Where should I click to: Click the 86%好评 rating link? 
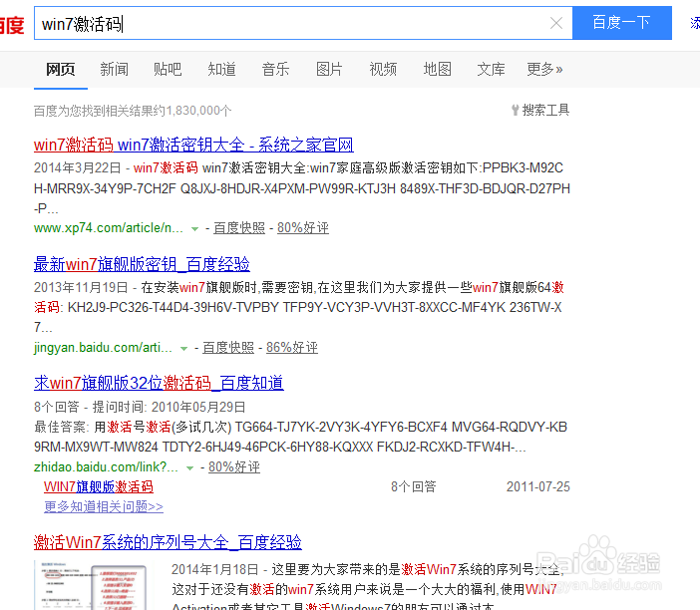coord(292,348)
